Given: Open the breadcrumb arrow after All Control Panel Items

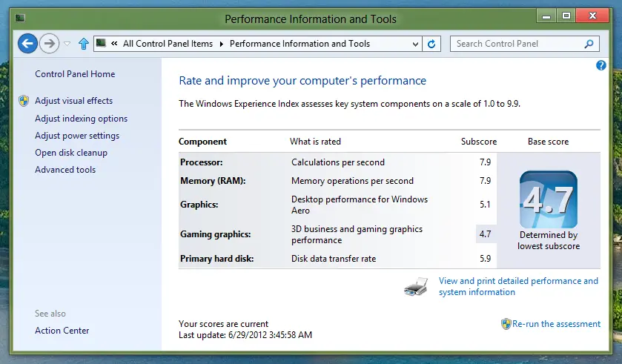Looking at the screenshot, I should (222, 44).
